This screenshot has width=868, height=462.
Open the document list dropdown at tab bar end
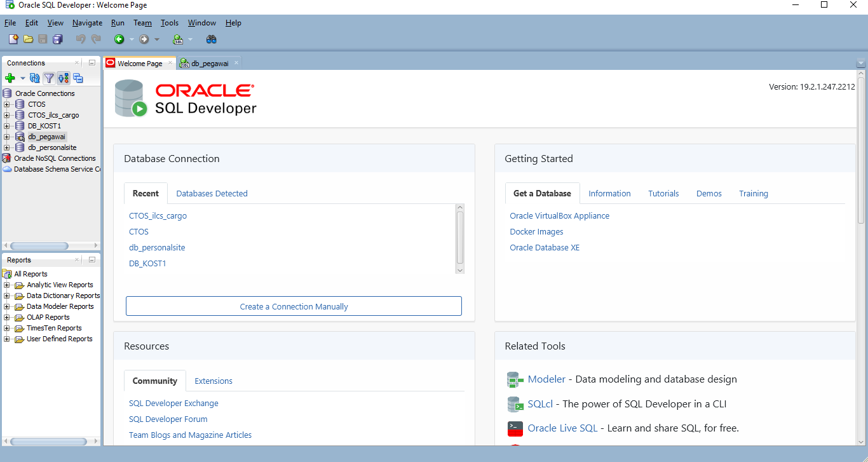pos(861,64)
